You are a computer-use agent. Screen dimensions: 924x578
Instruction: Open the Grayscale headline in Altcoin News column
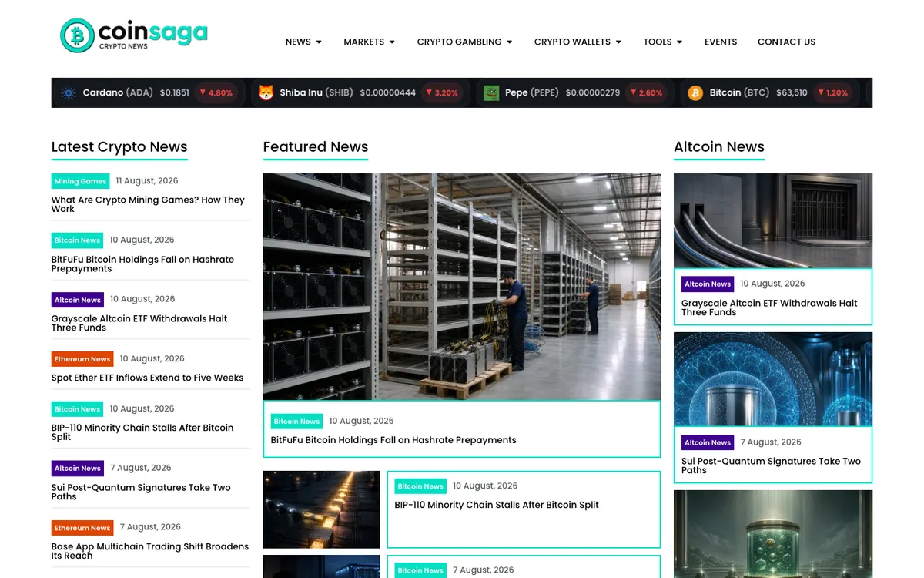click(x=769, y=307)
